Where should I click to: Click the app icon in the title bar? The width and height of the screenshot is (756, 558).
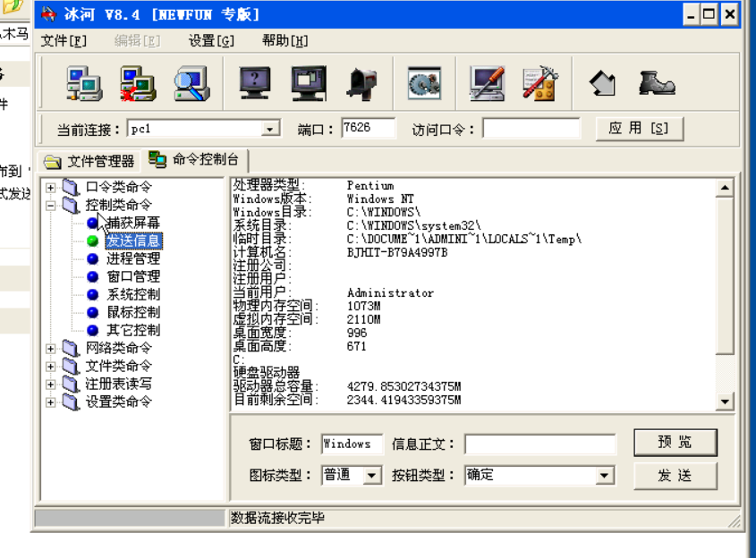point(48,14)
